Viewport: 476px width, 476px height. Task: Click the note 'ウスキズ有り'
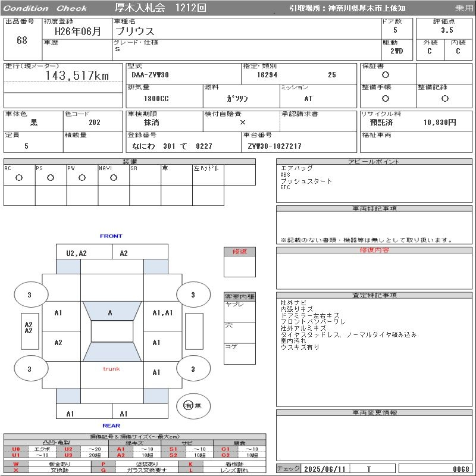click(x=300, y=347)
